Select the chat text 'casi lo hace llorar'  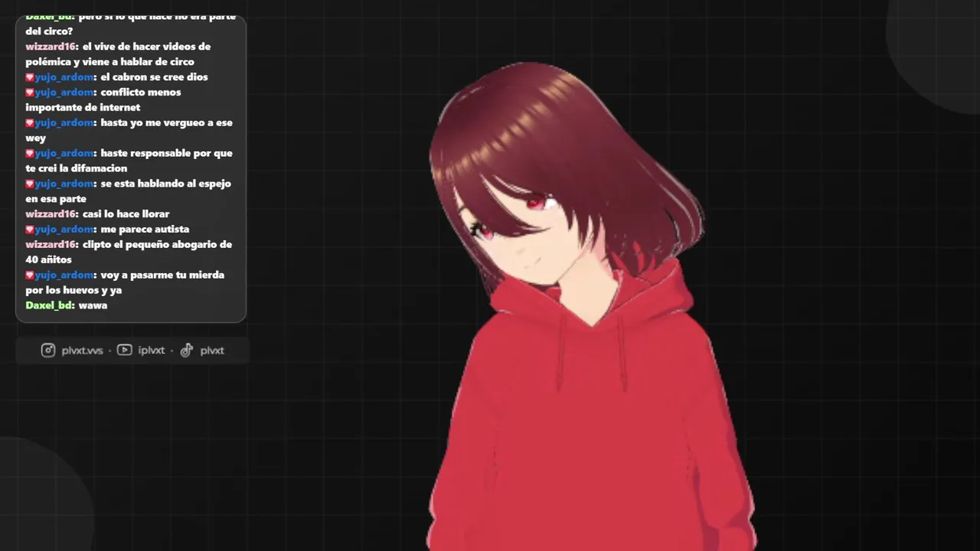pyautogui.click(x=126, y=214)
